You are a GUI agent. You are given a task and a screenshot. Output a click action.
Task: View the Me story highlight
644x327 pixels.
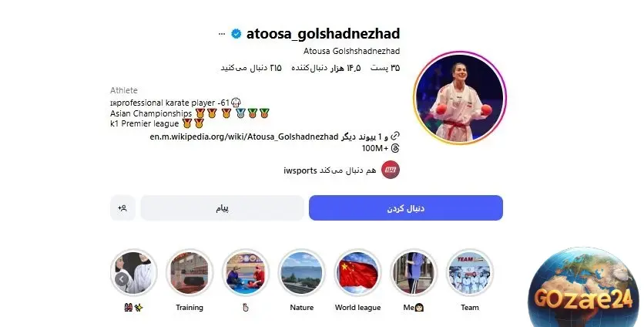pyautogui.click(x=414, y=272)
